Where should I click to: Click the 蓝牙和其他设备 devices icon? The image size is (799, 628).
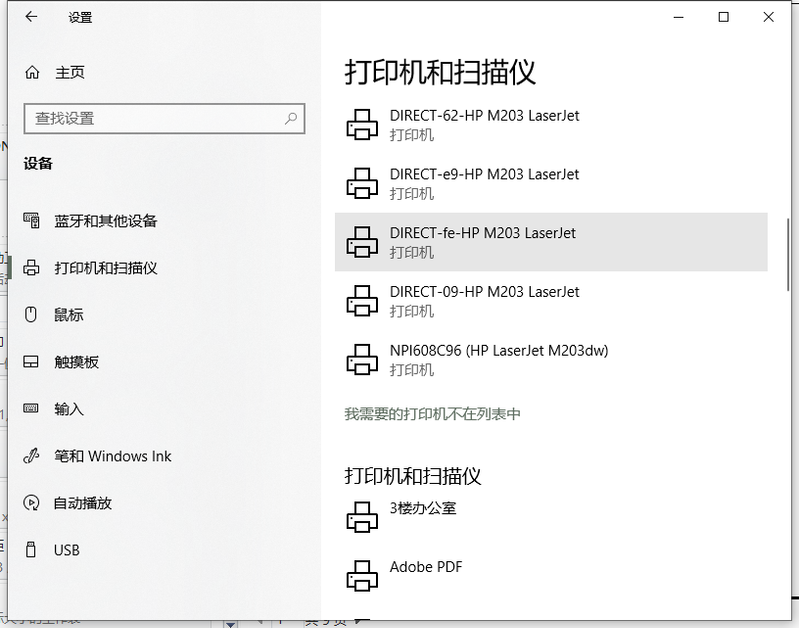31,221
